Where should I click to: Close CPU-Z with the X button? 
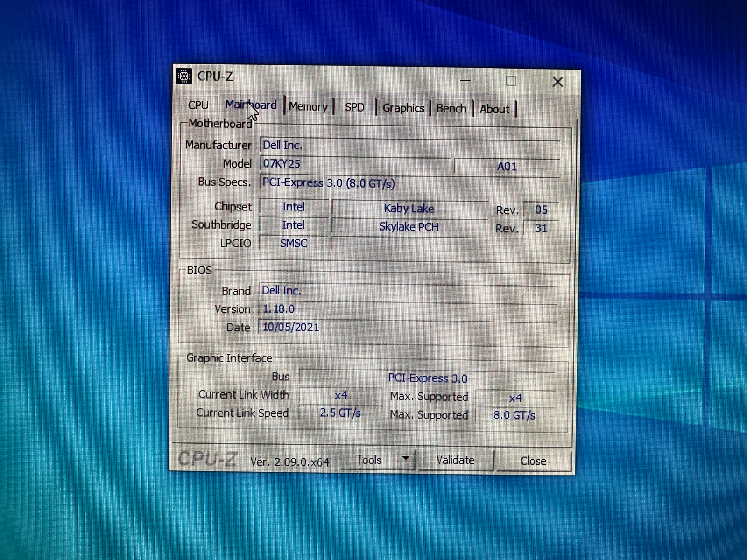point(557,82)
